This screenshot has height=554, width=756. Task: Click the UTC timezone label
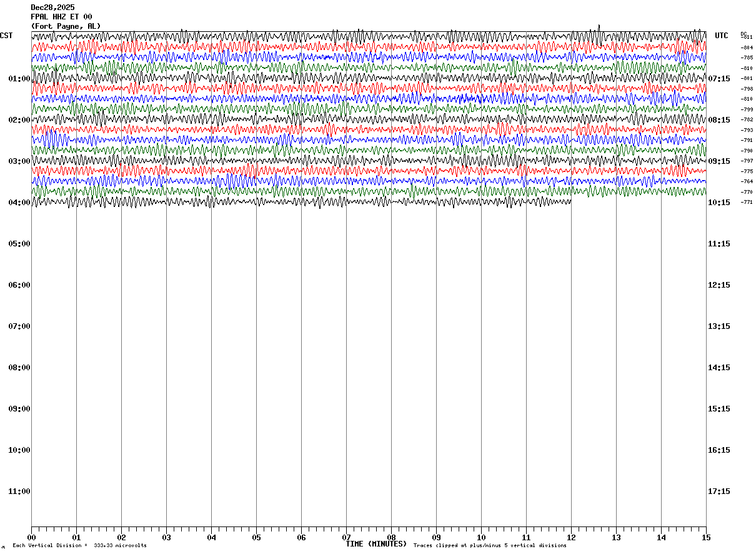722,36
